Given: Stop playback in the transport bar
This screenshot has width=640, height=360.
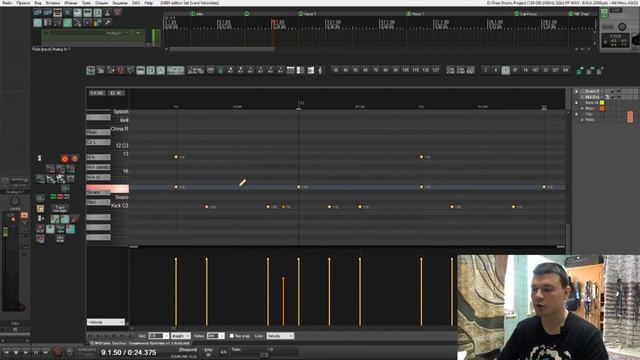Looking at the screenshot, I should (16, 352).
